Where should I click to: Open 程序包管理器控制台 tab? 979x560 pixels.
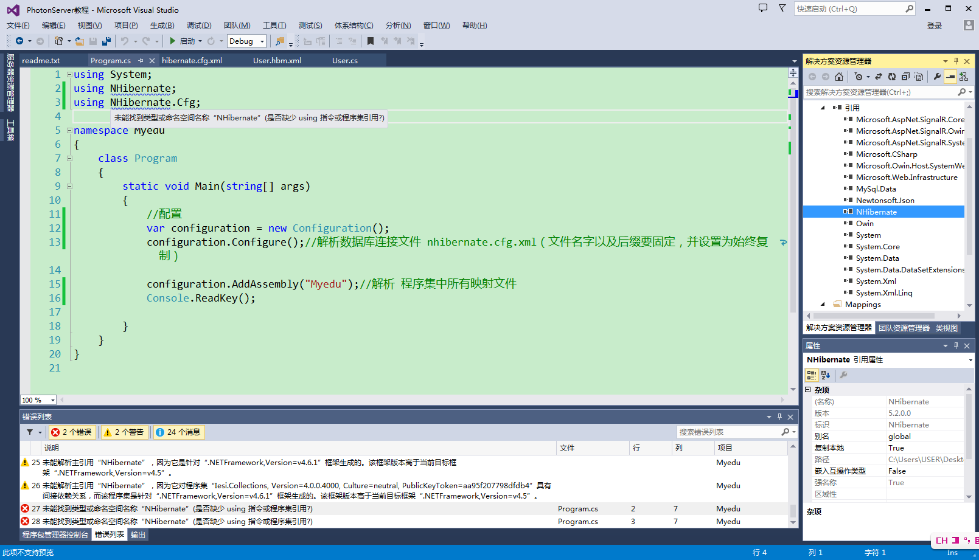pos(55,534)
